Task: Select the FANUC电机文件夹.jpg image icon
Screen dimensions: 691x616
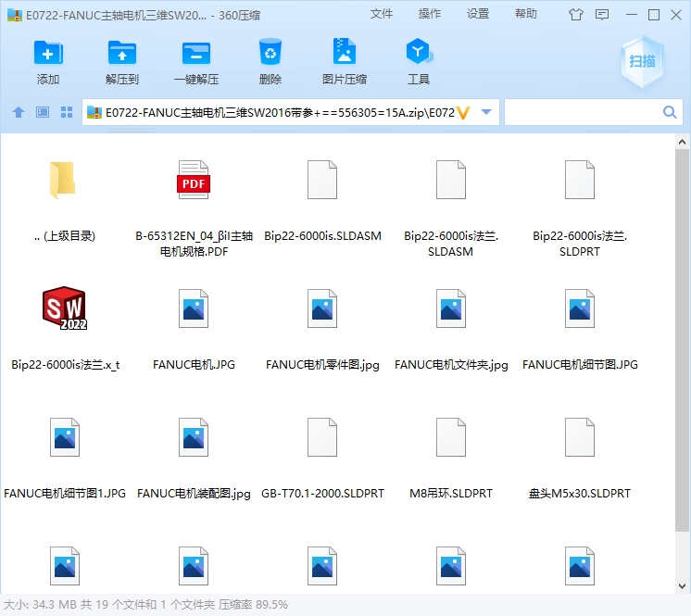Action: [451, 308]
